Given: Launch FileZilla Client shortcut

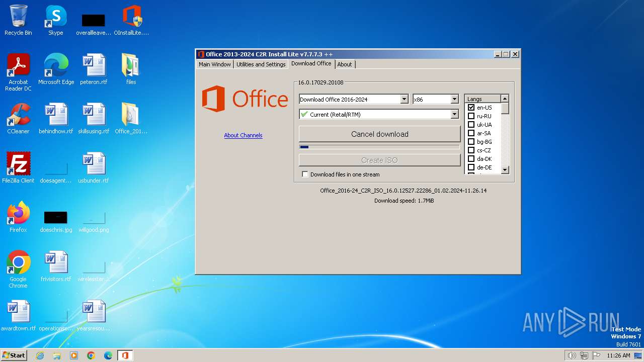Looking at the screenshot, I should pyautogui.click(x=18, y=168).
